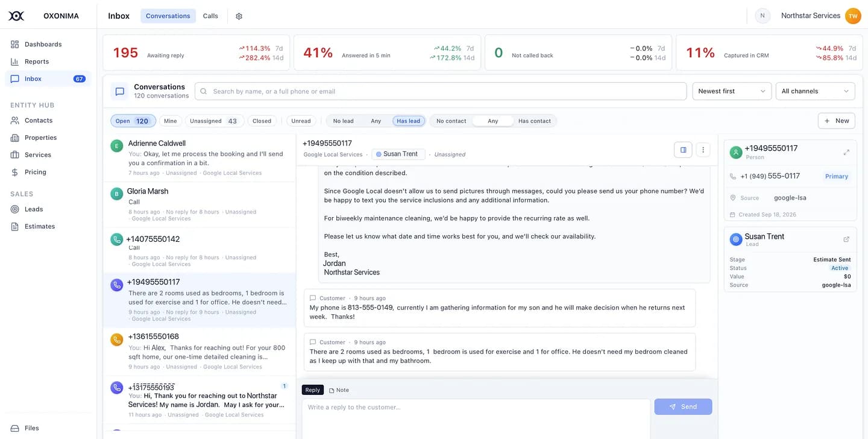Click the reply message text area

[x=476, y=418]
